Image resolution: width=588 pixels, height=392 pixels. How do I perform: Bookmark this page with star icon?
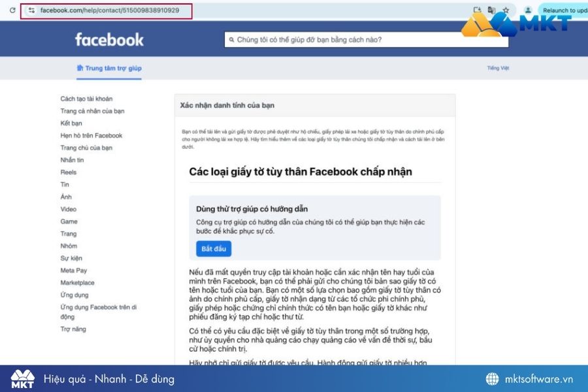[506, 10]
